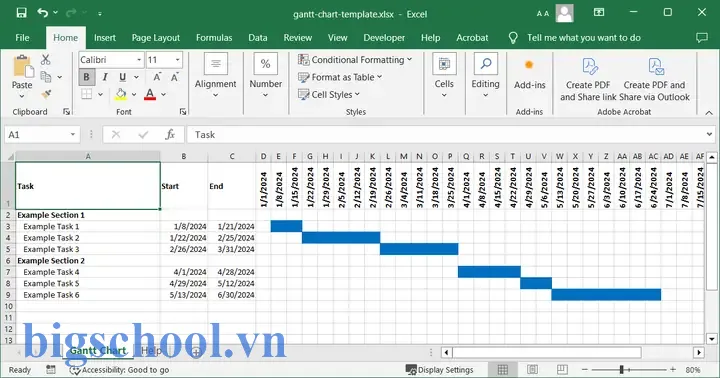Open the Fill Color dropdown arrow

tap(134, 95)
